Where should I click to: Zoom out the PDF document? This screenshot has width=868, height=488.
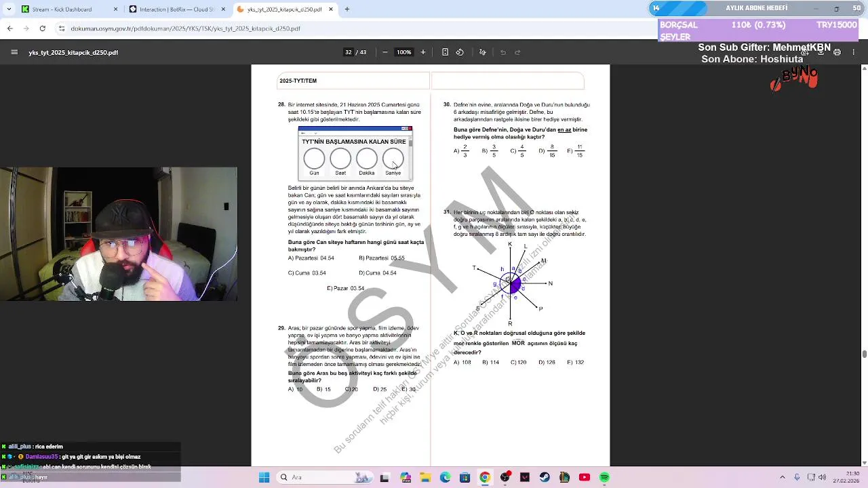385,52
